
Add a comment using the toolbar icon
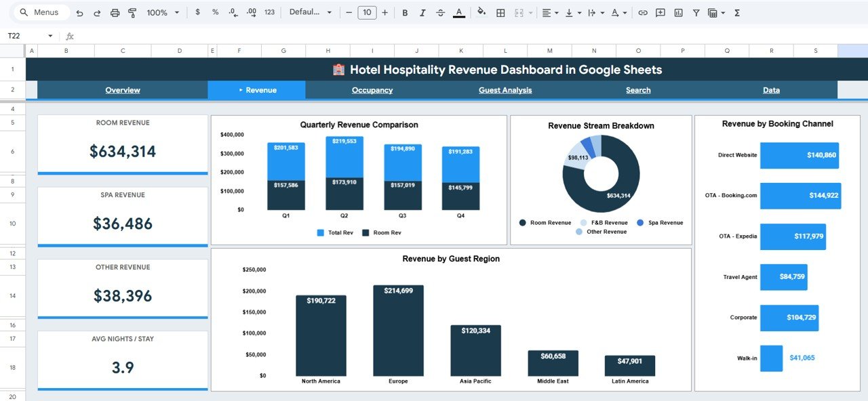(x=660, y=13)
